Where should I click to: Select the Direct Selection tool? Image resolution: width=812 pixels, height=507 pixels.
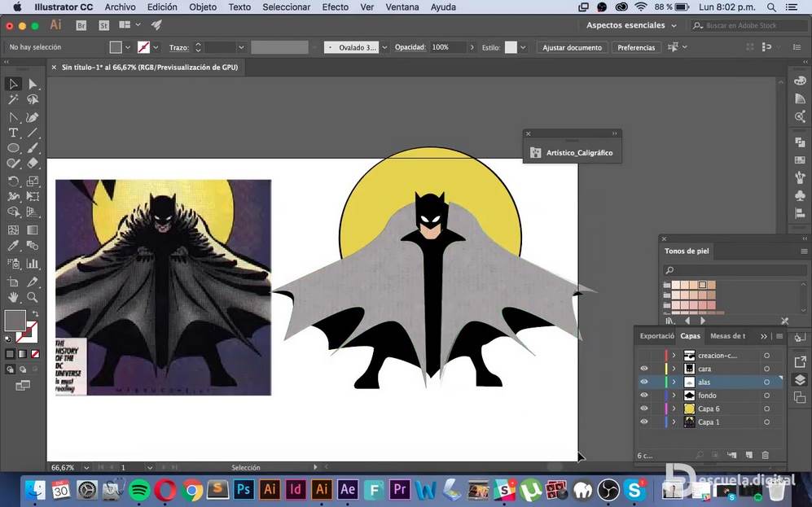point(33,84)
